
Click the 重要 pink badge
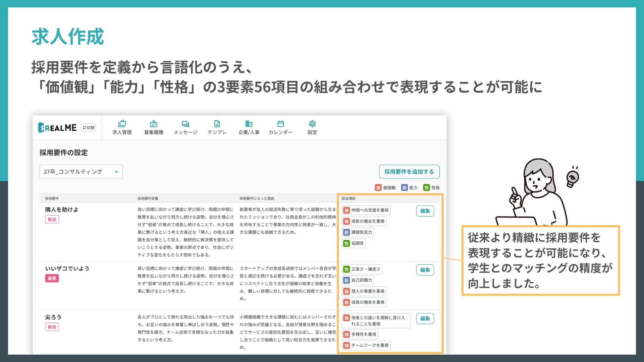(52, 278)
